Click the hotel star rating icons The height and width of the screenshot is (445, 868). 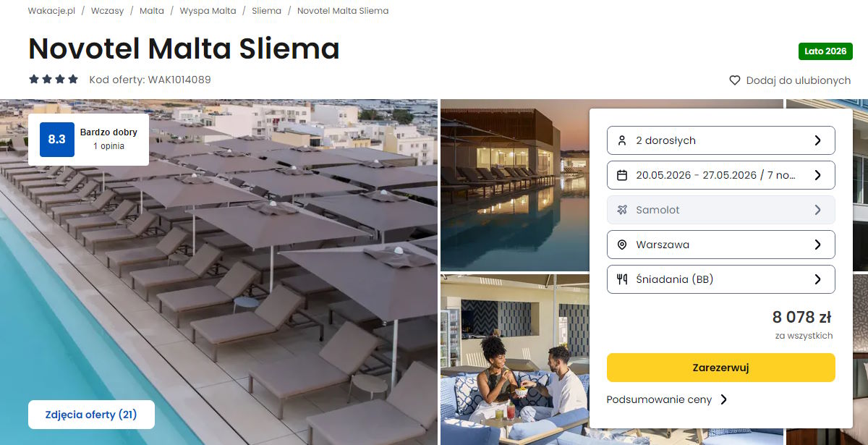(x=54, y=80)
